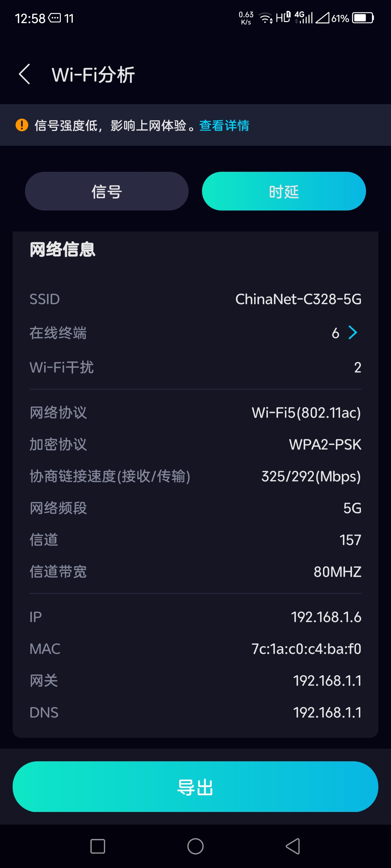
Task: Tap the Wi-Fi status bar icon
Action: (x=266, y=18)
